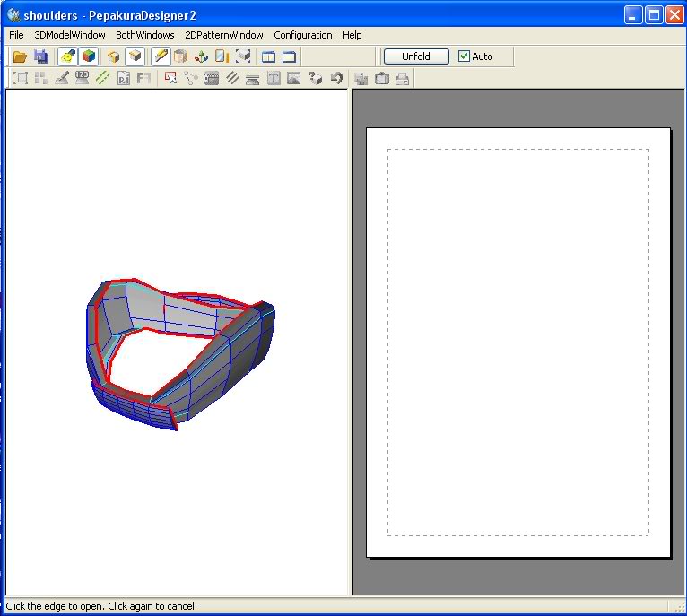Open the Configuration menu

pos(302,35)
